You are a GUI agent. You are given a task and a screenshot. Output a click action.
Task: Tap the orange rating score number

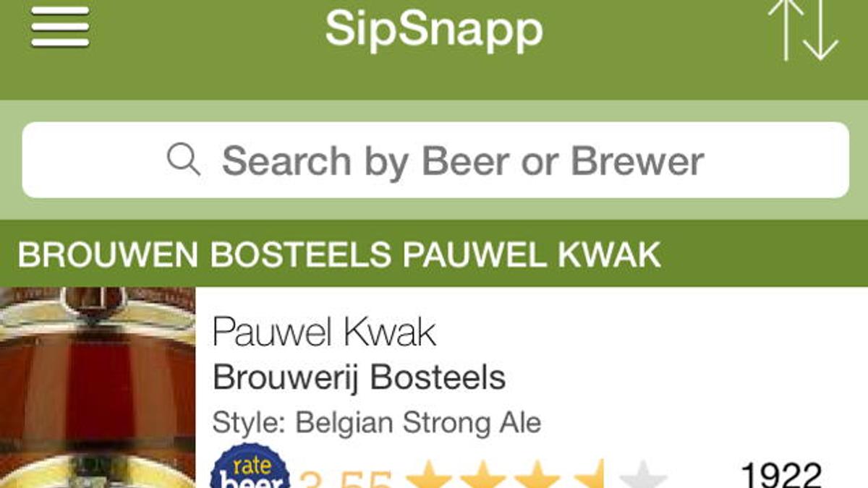pyautogui.click(x=346, y=479)
